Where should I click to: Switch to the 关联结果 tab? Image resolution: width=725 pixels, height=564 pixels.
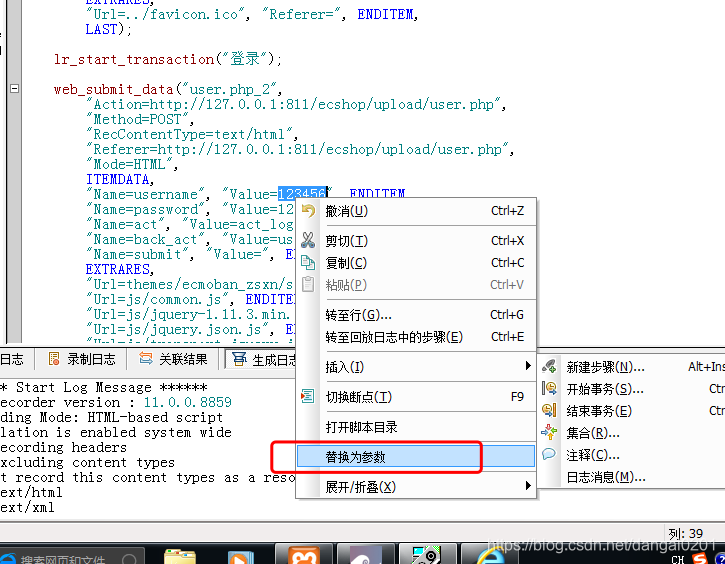tap(173, 359)
